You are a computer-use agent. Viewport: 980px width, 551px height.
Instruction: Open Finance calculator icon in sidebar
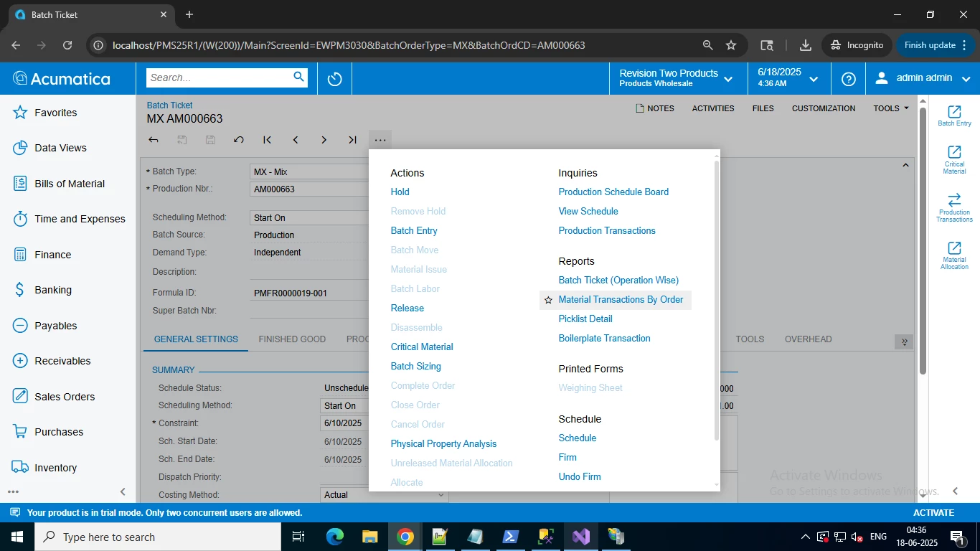point(20,255)
